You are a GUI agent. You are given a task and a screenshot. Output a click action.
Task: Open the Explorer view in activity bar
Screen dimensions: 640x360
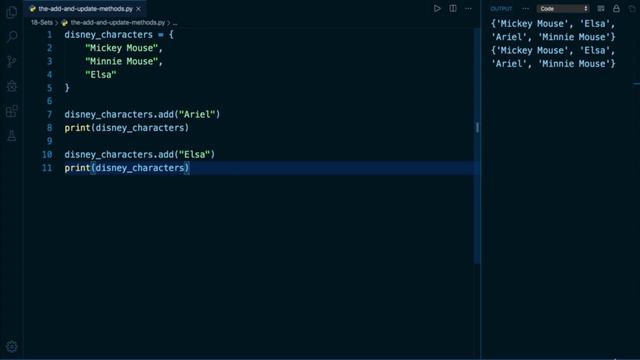[12, 12]
